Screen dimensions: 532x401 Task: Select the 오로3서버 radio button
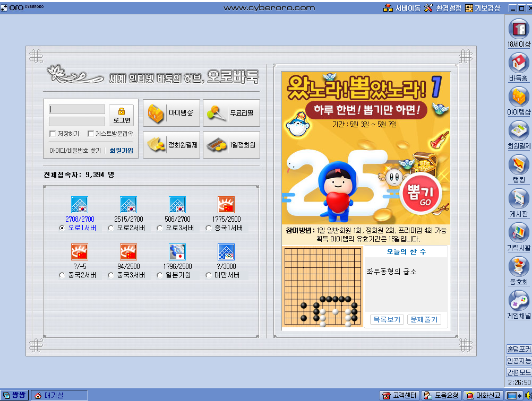tap(159, 228)
